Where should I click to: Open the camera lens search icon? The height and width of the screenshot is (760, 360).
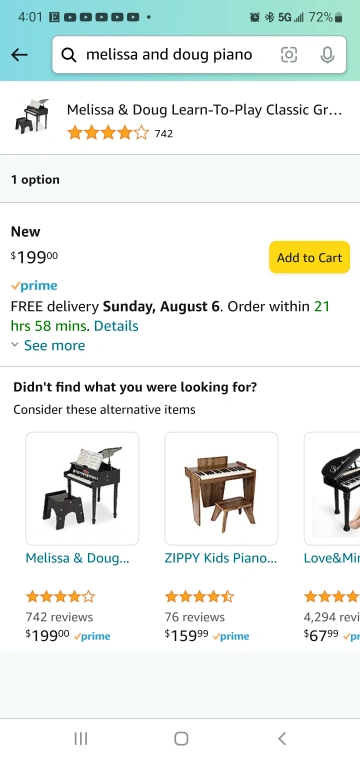[289, 55]
